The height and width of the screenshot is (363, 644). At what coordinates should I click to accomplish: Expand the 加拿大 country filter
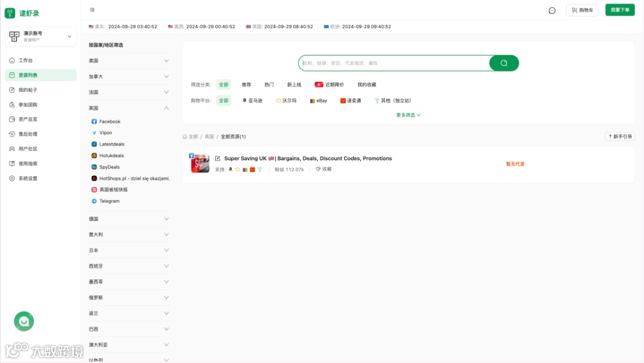click(x=129, y=76)
